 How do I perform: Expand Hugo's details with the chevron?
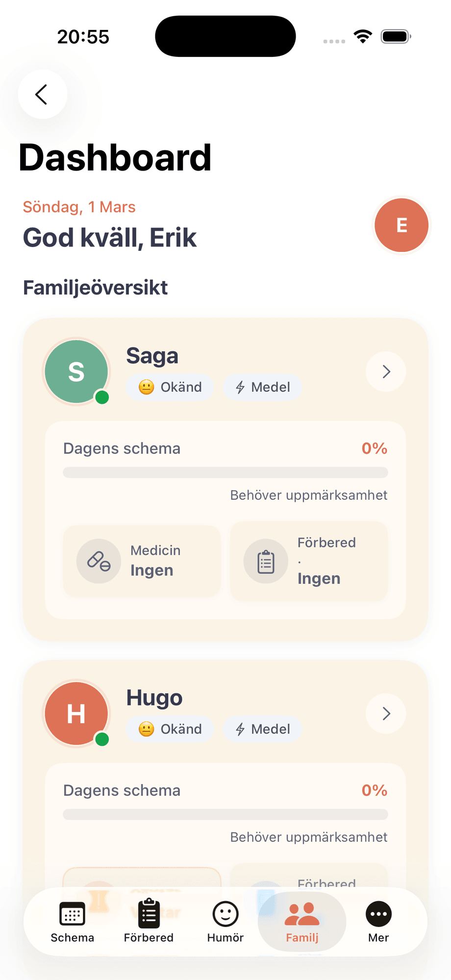(386, 713)
